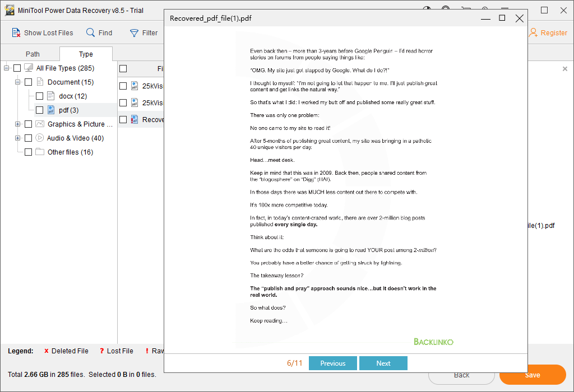Image resolution: width=574 pixels, height=392 pixels.
Task: Switch to the Path tab
Action: tap(33, 54)
